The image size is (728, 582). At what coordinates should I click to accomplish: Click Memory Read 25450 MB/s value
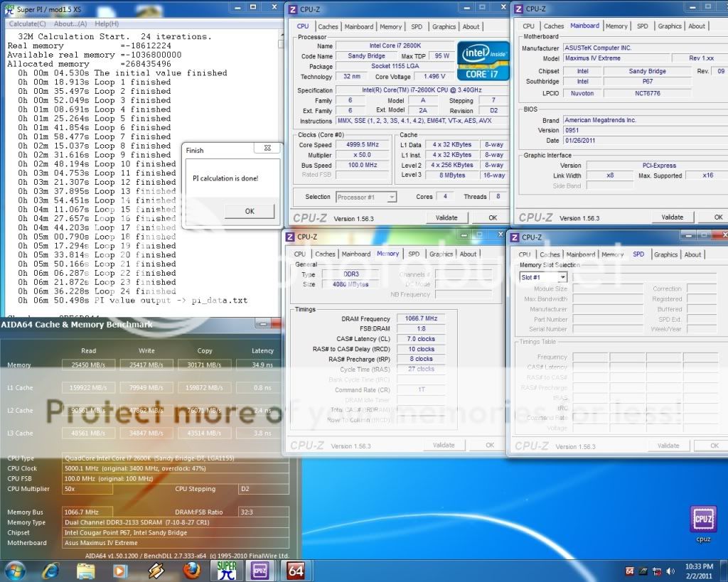click(88, 365)
